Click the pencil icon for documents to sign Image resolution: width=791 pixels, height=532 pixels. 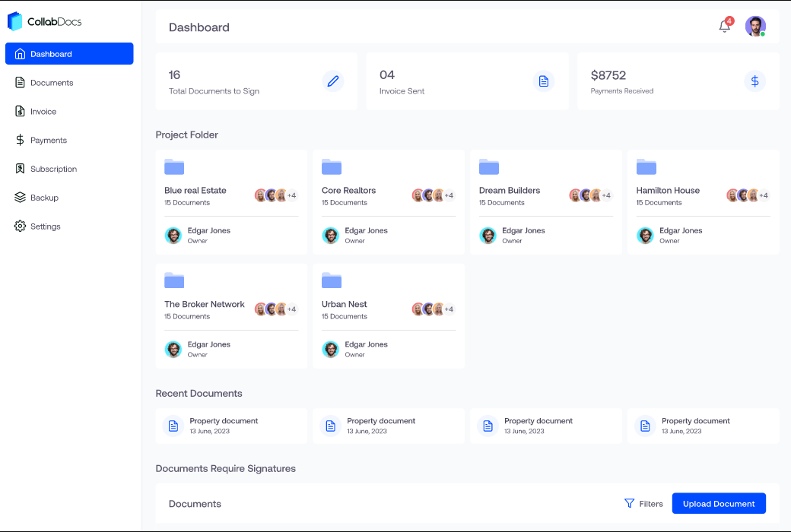(332, 81)
